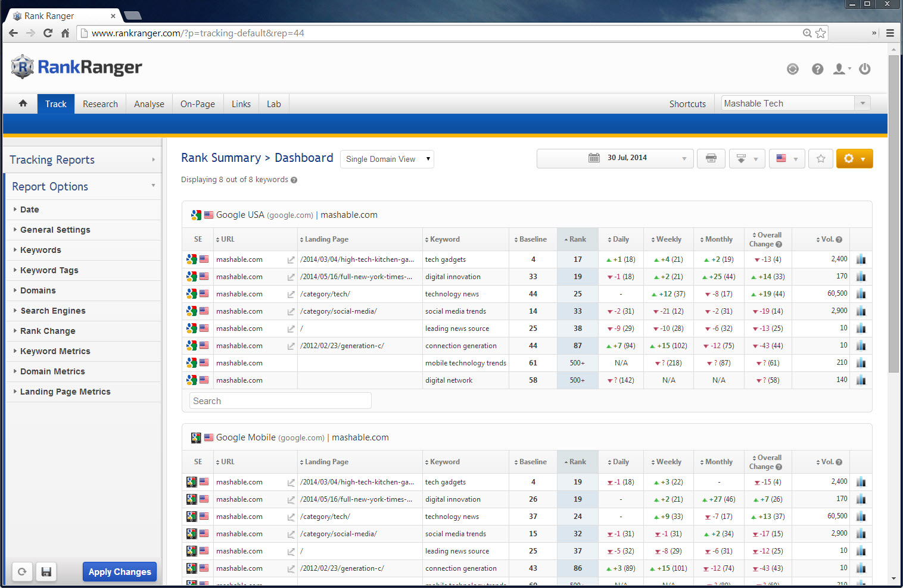Switch to the Research tab
Image resolution: width=903 pixels, height=588 pixels.
tap(100, 104)
